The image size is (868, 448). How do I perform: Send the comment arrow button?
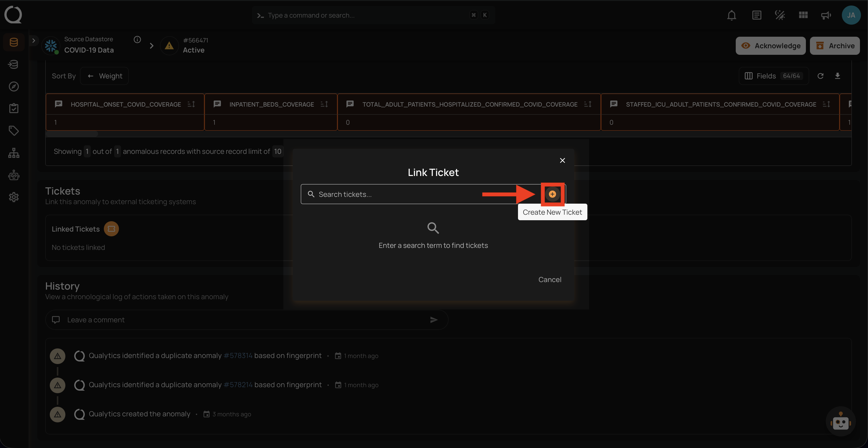click(x=434, y=320)
